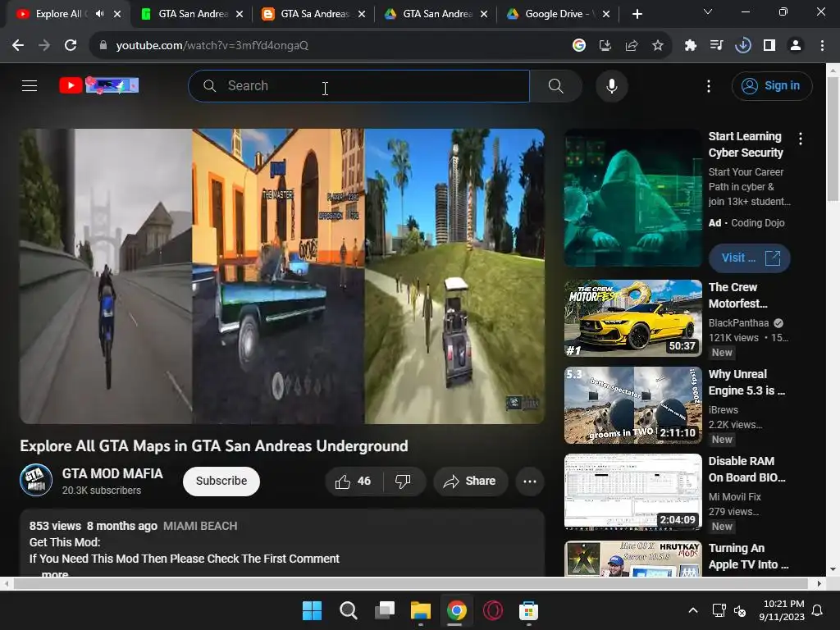840x630 pixels.
Task: Switch to Blogger GTA Sa Andreas tab
Action: [x=314, y=14]
